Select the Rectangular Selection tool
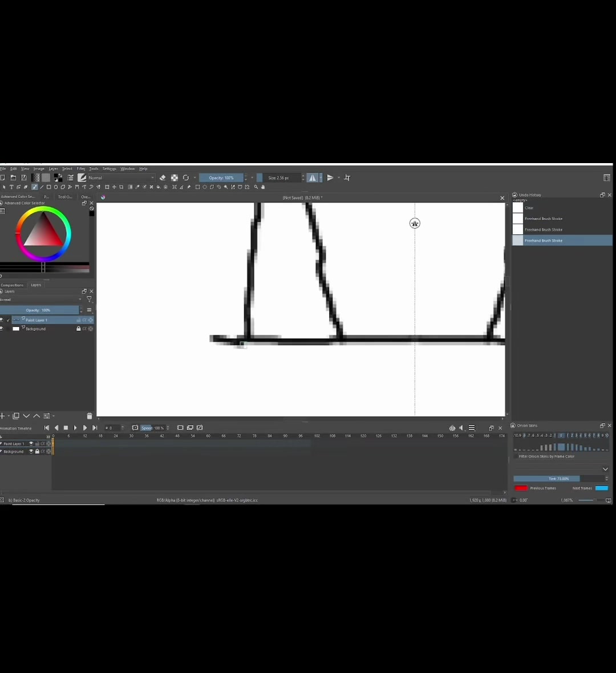This screenshot has width=616, height=673. (197, 187)
